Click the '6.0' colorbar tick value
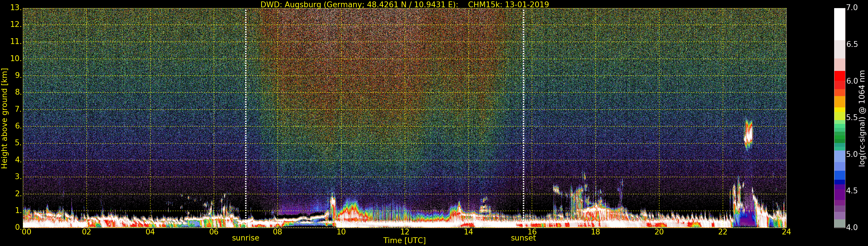This screenshot has width=868, height=246. [852, 81]
